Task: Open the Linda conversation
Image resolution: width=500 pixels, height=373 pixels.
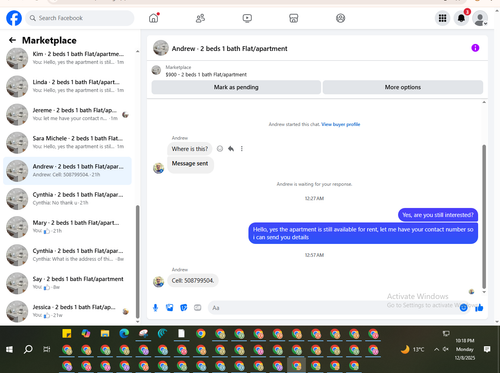Action: (68, 86)
